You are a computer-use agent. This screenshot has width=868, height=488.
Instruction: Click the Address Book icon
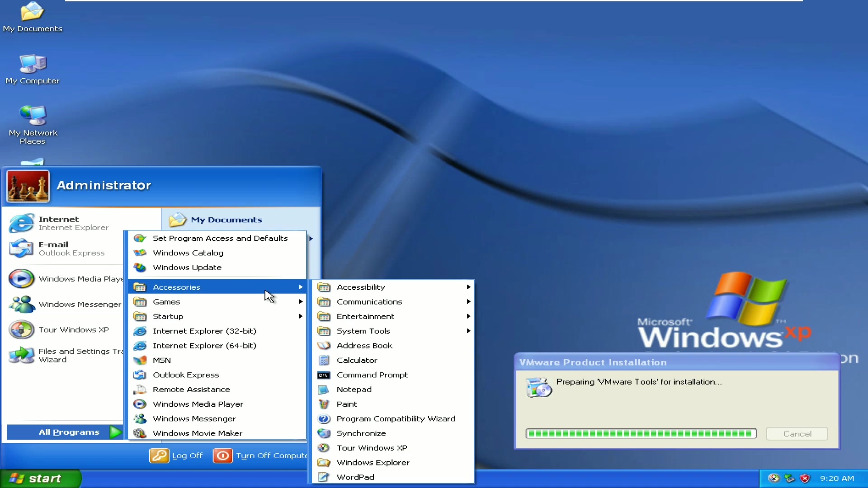(x=324, y=345)
